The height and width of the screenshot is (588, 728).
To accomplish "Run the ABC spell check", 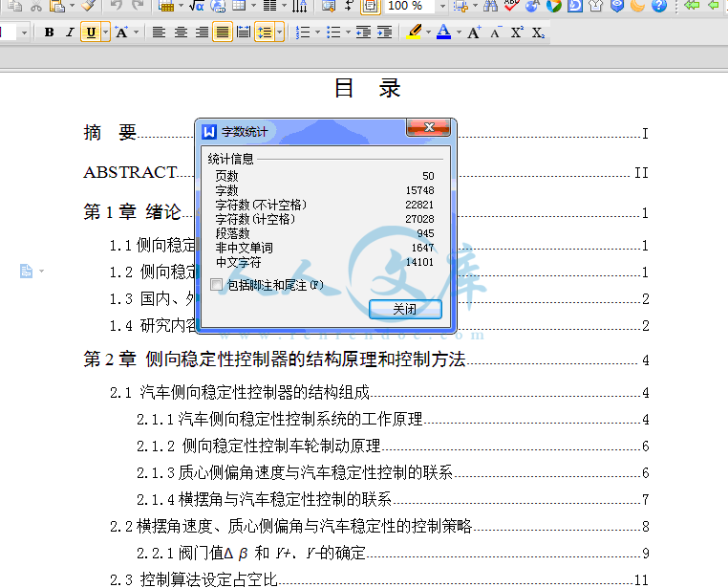I will tap(512, 6).
